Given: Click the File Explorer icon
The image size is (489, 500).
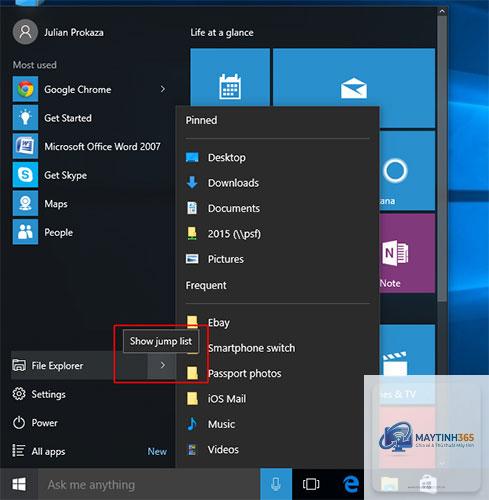Looking at the screenshot, I should (x=19, y=365).
